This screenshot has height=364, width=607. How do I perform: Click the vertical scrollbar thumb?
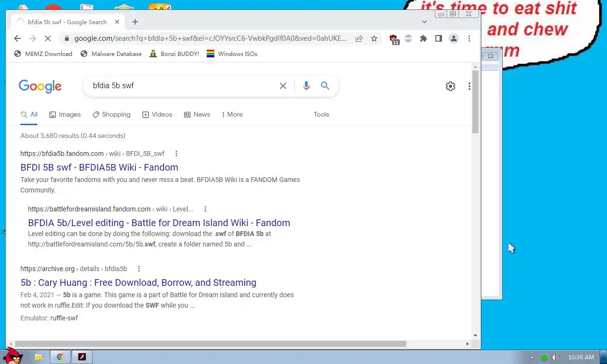coord(475,102)
